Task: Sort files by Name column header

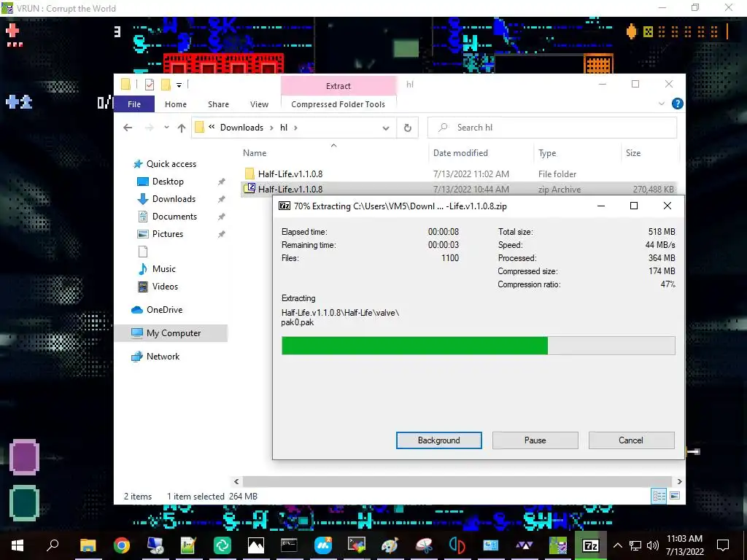Action: 255,153
